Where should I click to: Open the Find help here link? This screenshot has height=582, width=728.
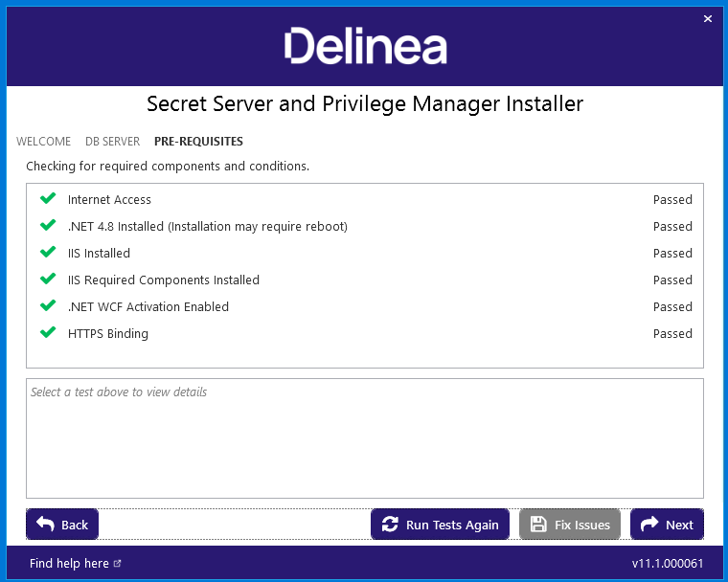(69, 564)
